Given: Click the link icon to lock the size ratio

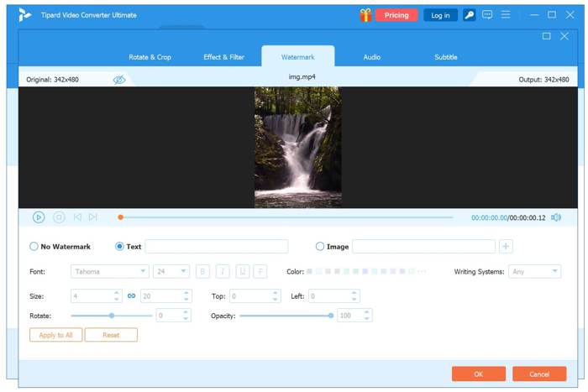Looking at the screenshot, I should 131,296.
